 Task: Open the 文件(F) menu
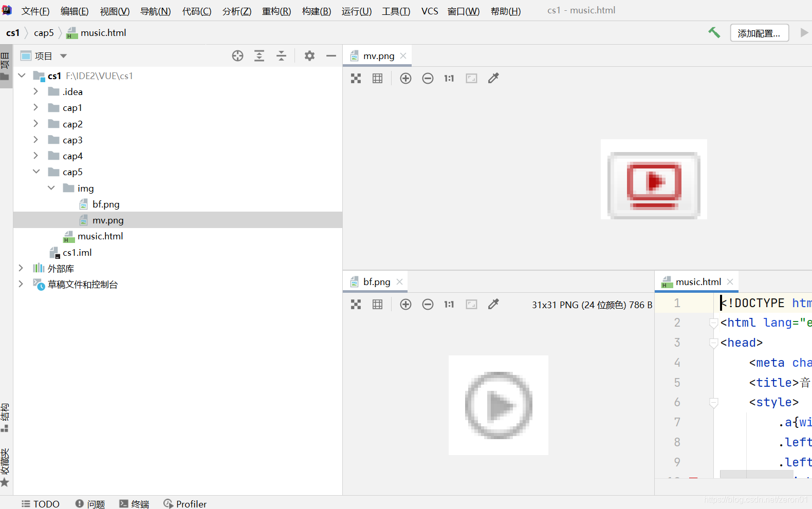tap(35, 11)
